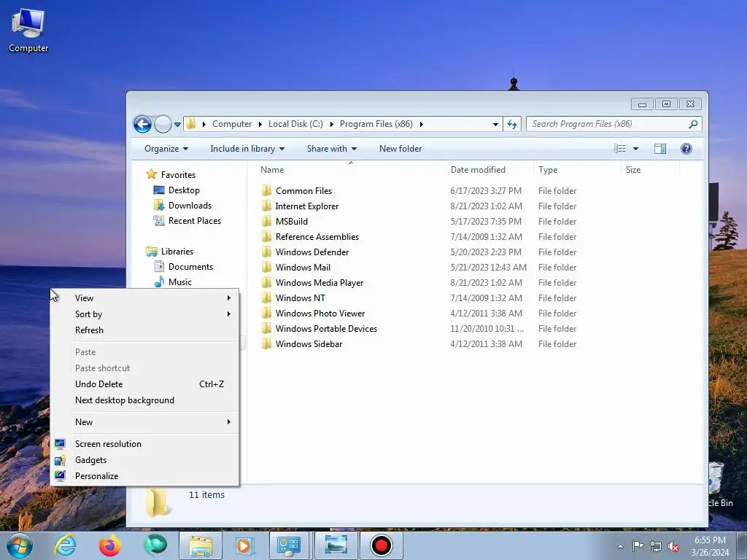Select the Windows Portable Devices folder icon
The width and height of the screenshot is (747, 560).
coord(267,329)
